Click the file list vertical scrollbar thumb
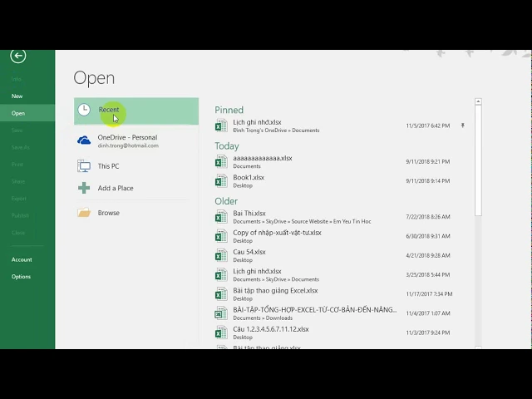Viewport: 532px width, 399px height. (x=478, y=158)
